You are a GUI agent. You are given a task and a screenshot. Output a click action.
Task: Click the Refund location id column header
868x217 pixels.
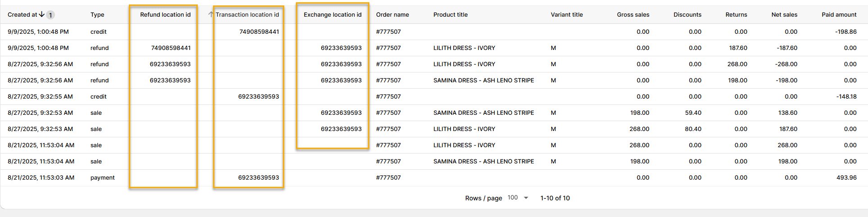(x=165, y=14)
